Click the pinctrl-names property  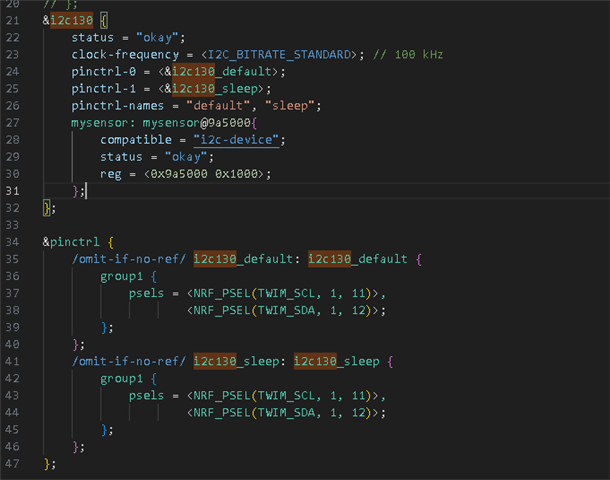(x=117, y=106)
